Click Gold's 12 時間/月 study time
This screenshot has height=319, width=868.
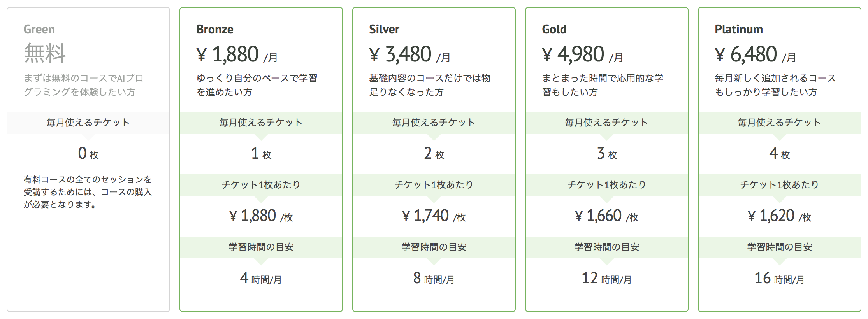pos(606,279)
